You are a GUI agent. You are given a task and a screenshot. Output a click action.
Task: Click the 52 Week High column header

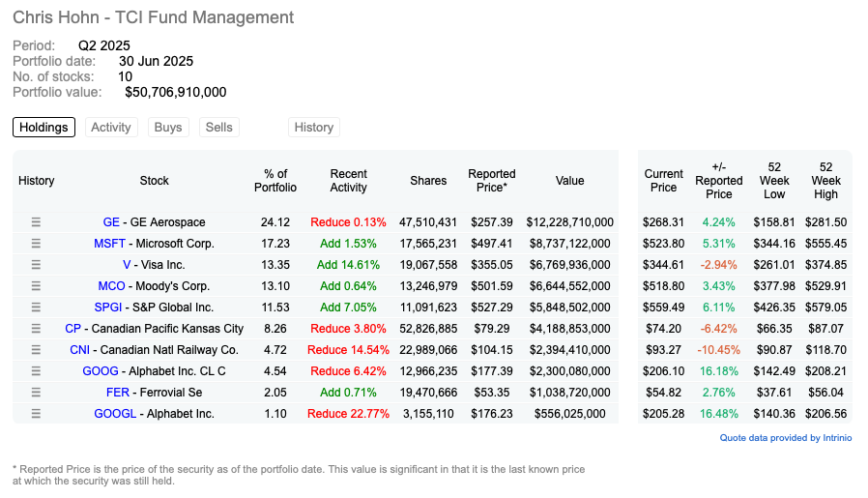(825, 181)
